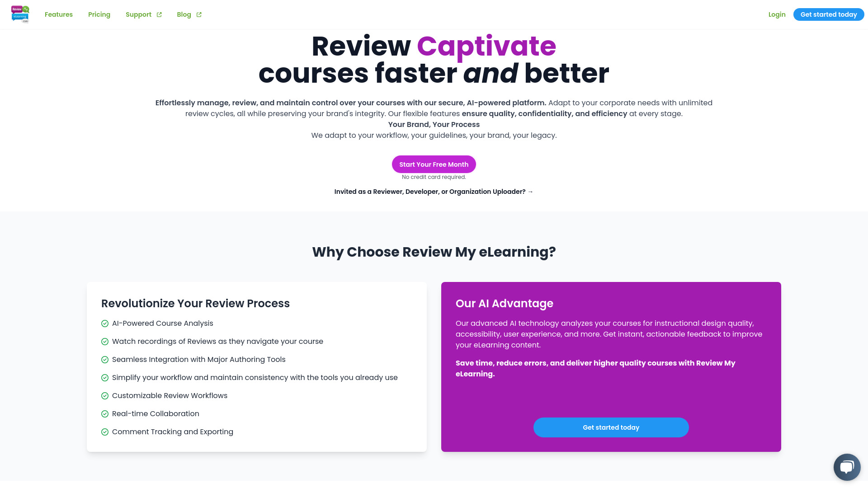Click the chat widget icon bottom right
The image size is (868, 488).
coord(847,467)
